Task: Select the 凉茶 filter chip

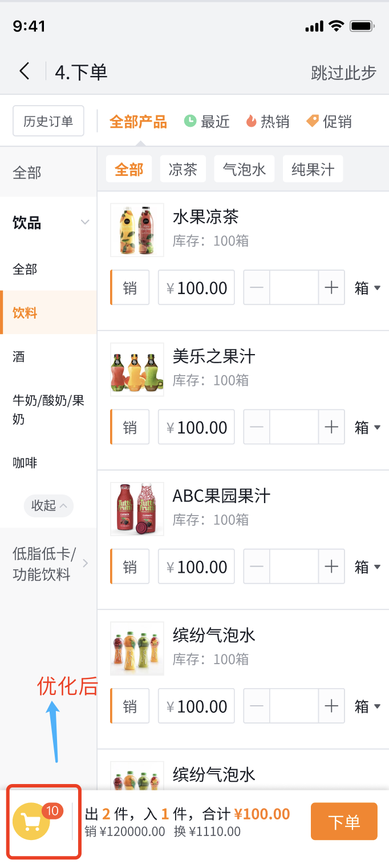Action: pos(183,168)
